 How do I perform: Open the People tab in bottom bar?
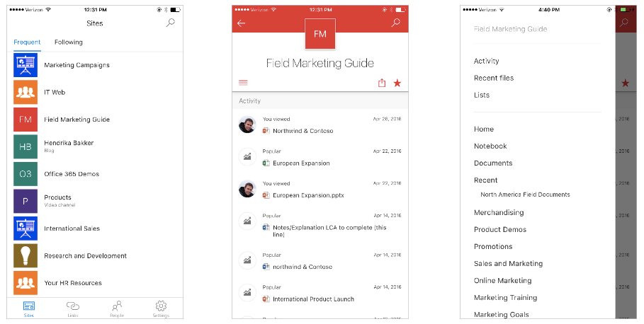pyautogui.click(x=117, y=308)
